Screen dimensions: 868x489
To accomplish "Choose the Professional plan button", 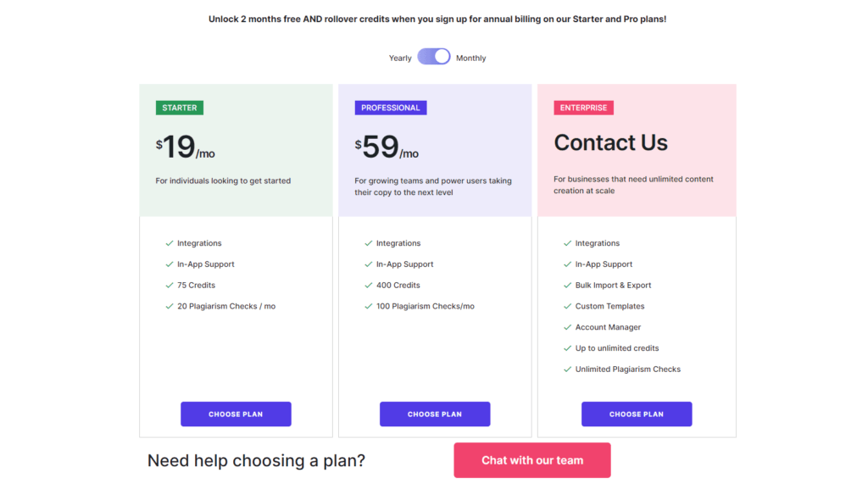I will click(435, 414).
